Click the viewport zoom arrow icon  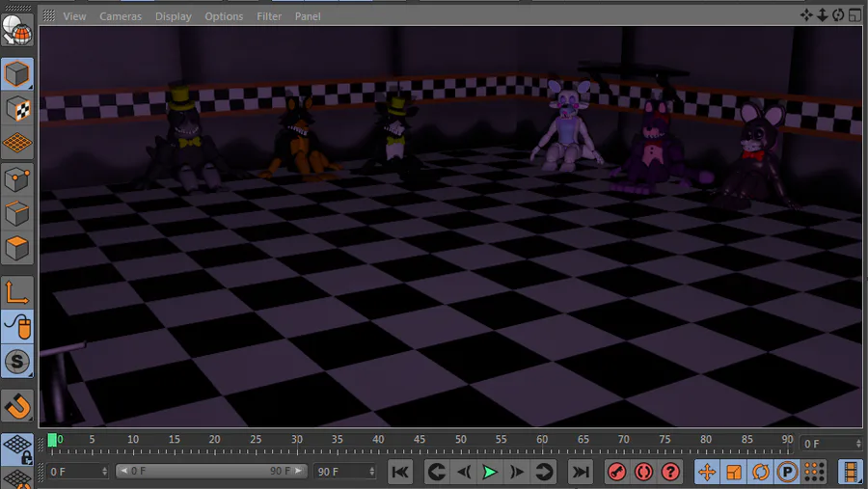coord(823,15)
